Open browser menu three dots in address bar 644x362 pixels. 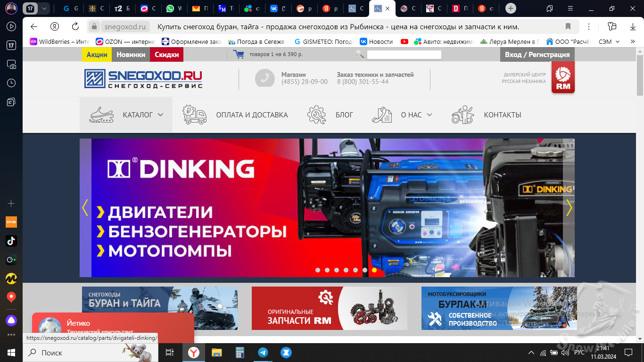coord(589,26)
